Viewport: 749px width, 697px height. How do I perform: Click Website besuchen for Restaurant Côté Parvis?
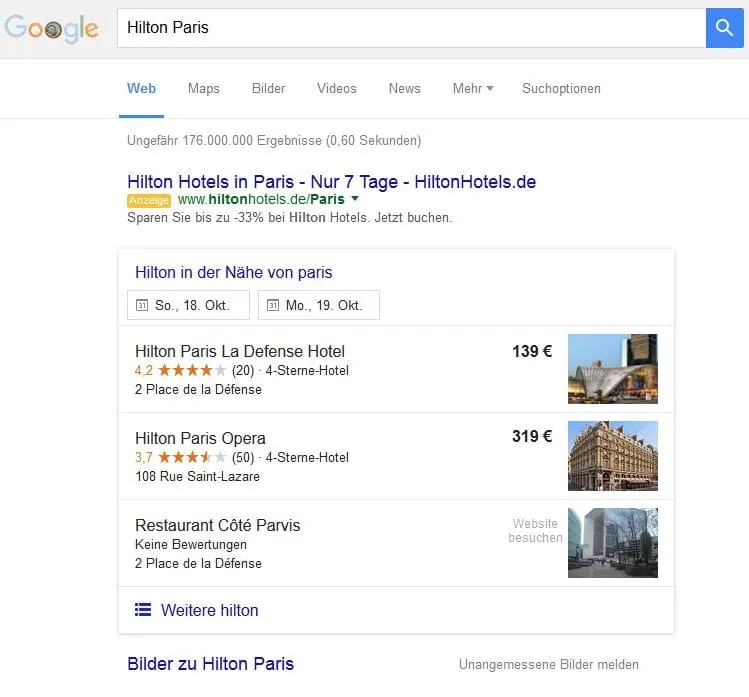535,530
